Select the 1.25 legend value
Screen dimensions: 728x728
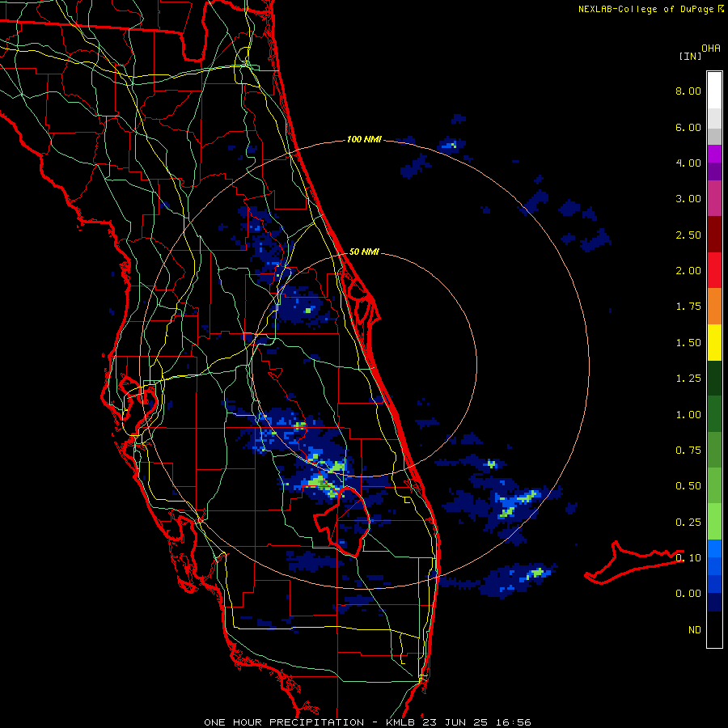pyautogui.click(x=688, y=379)
